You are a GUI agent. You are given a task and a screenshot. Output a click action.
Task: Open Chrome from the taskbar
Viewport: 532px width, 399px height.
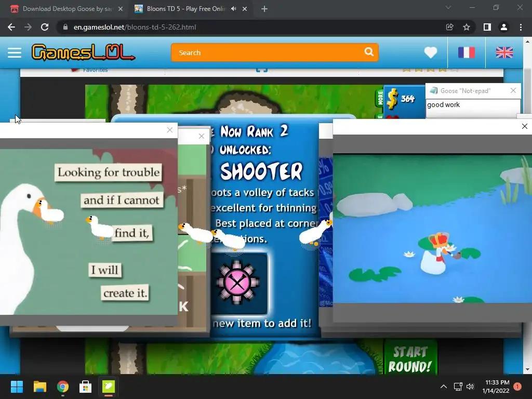pyautogui.click(x=63, y=387)
